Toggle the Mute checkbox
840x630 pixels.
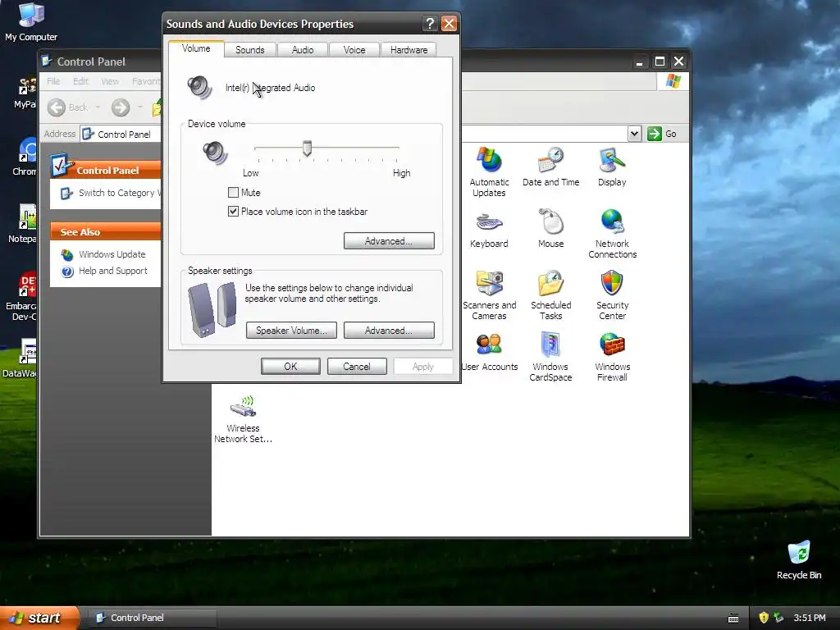coord(233,192)
